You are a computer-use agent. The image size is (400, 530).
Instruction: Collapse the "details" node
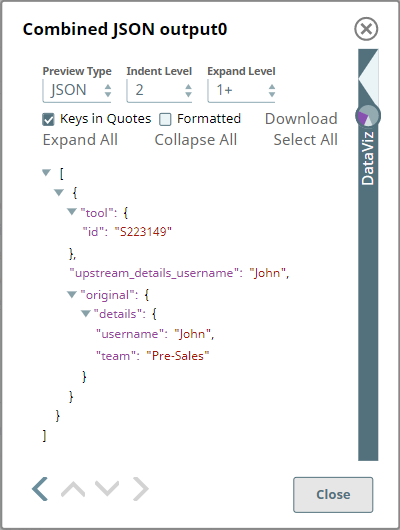(x=86, y=314)
